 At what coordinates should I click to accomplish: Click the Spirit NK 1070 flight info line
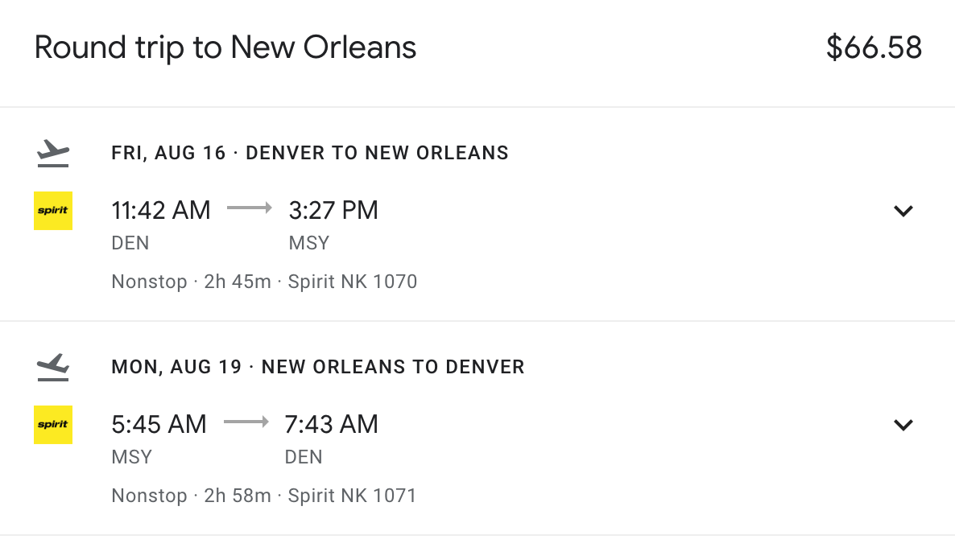pyautogui.click(x=264, y=282)
